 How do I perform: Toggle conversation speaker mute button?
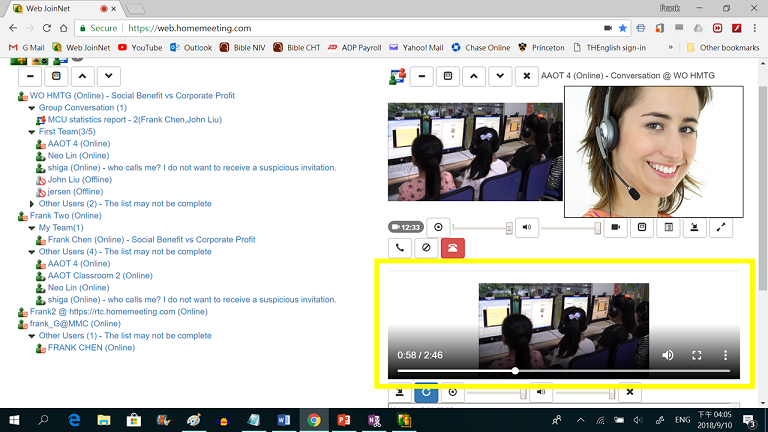coord(528,227)
